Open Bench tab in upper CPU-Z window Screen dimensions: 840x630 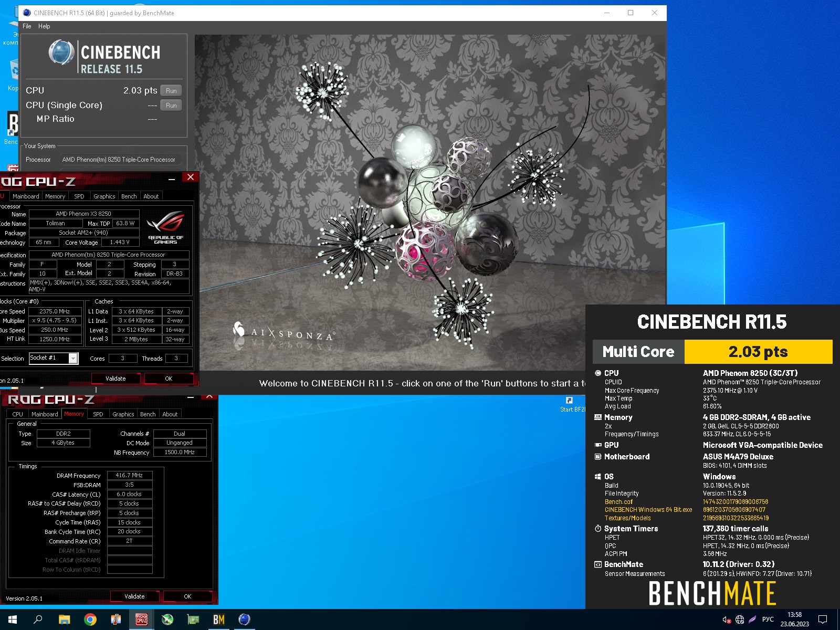(129, 196)
